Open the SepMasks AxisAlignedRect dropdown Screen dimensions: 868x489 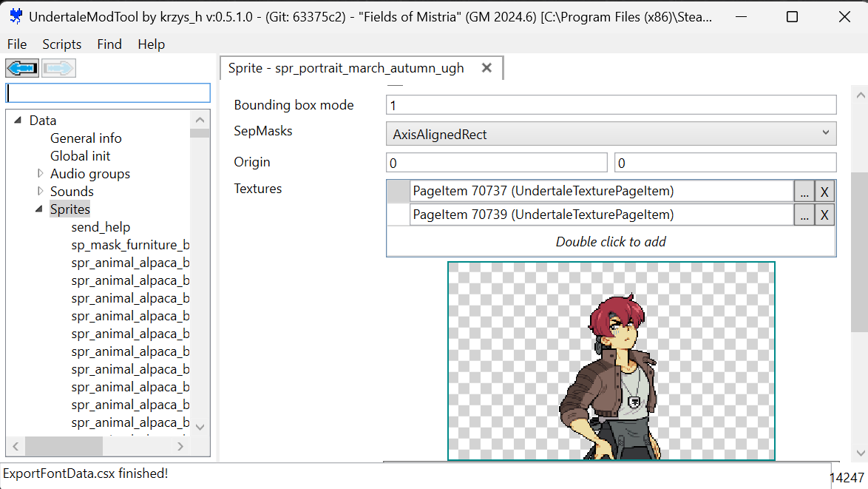[611, 134]
